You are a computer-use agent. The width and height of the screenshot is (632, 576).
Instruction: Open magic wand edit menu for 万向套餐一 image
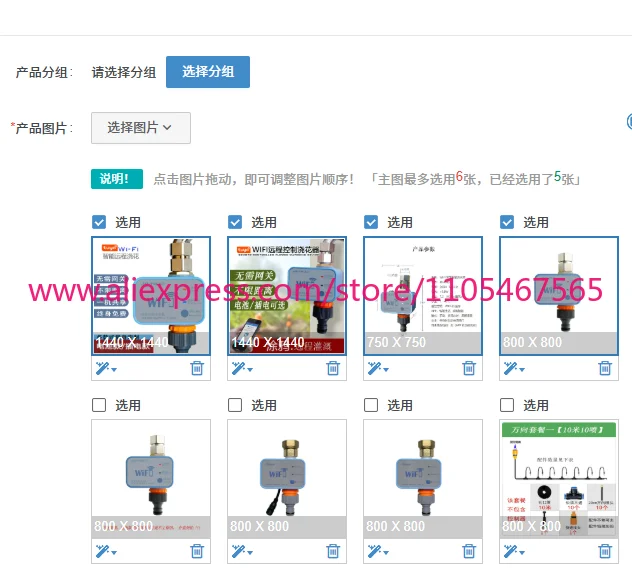(514, 551)
